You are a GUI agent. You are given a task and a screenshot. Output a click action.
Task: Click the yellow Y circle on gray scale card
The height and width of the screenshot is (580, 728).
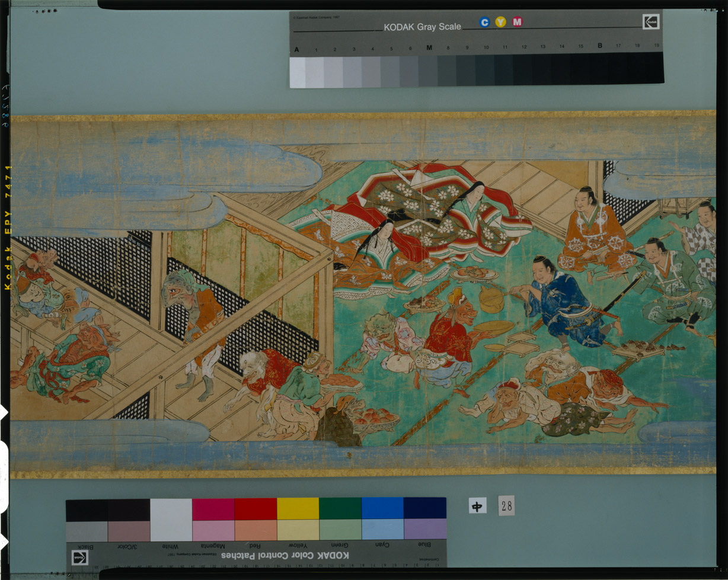pyautogui.click(x=501, y=22)
